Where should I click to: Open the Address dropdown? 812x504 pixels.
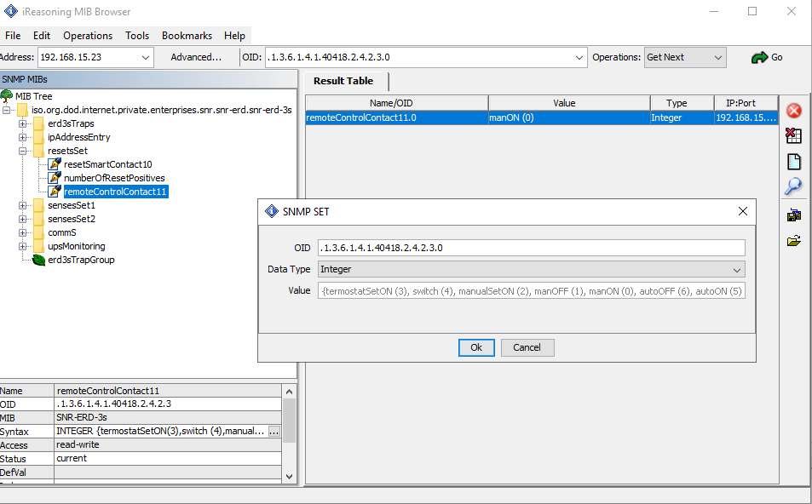click(146, 57)
